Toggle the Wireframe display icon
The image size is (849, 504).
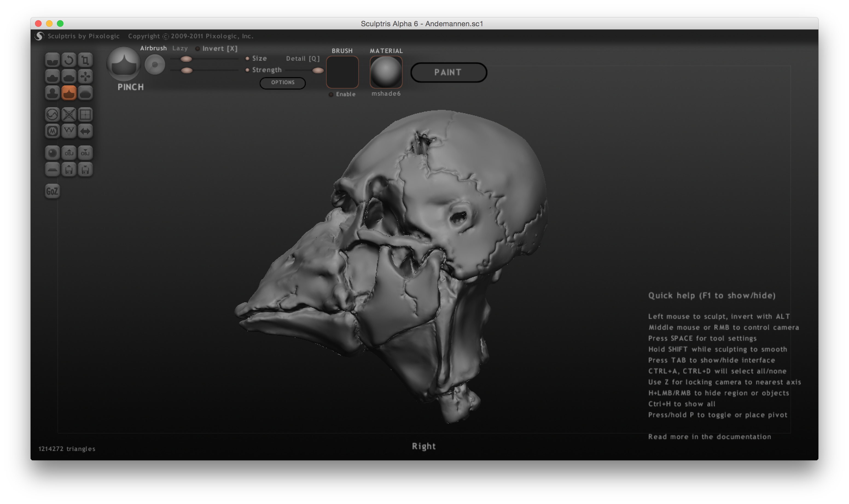[x=69, y=131]
